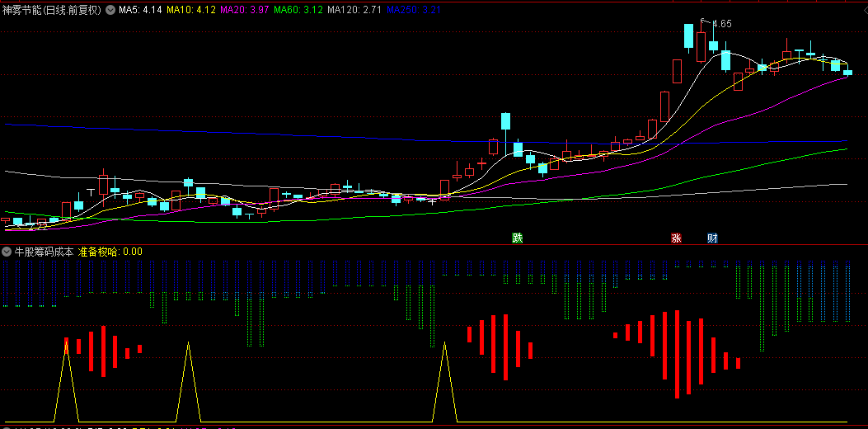Click the red 涨 marker icon
868x429 pixels.
(676, 238)
